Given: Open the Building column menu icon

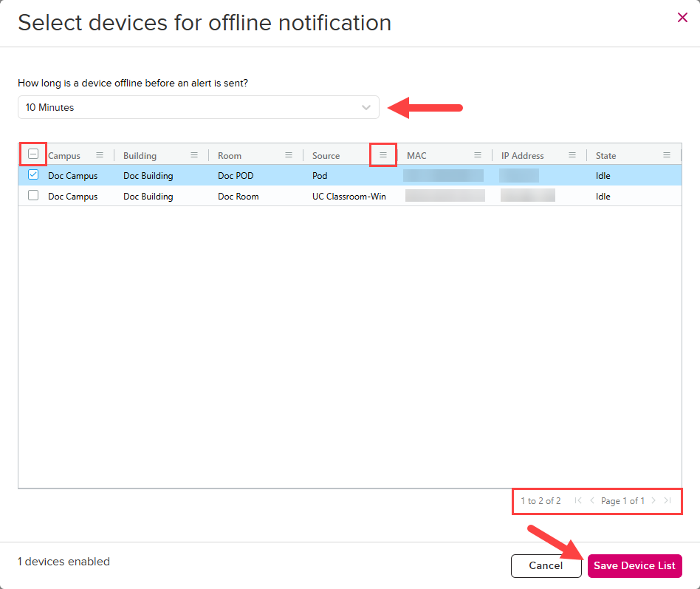Looking at the screenshot, I should [x=194, y=155].
